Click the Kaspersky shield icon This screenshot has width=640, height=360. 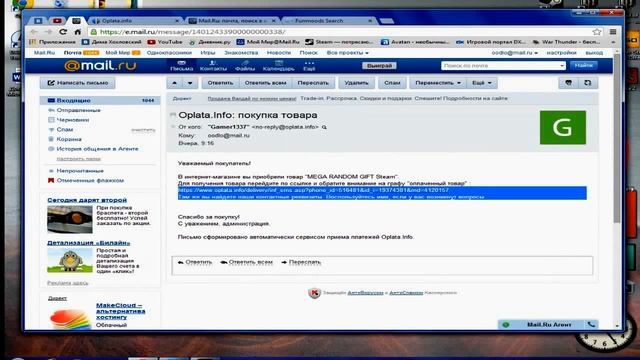pos(314,293)
